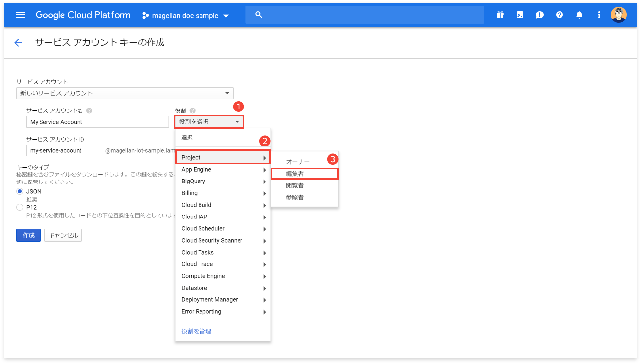Viewport: 641px width, 364px height.
Task: Choose the 閲覧者 role
Action: 305,185
